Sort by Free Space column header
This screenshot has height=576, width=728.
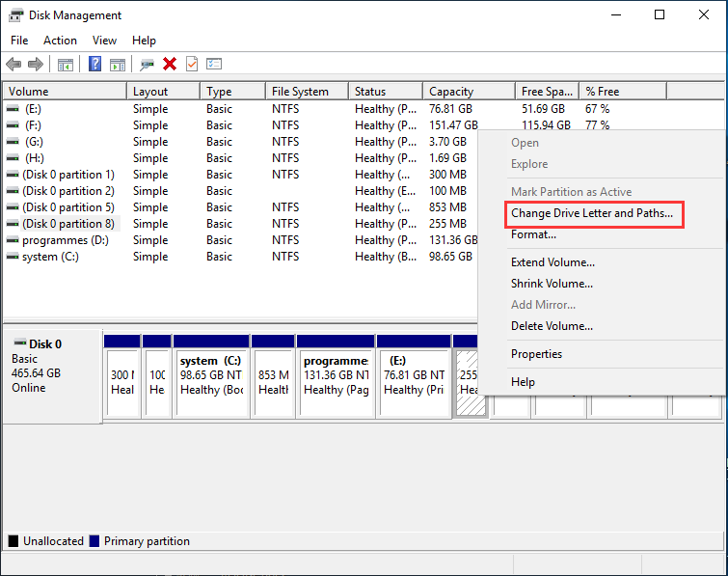[x=548, y=91]
